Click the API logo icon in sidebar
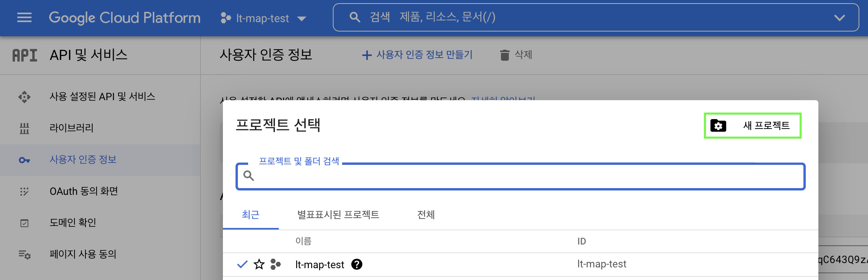Viewport: 868px width, 280px height. [25, 55]
